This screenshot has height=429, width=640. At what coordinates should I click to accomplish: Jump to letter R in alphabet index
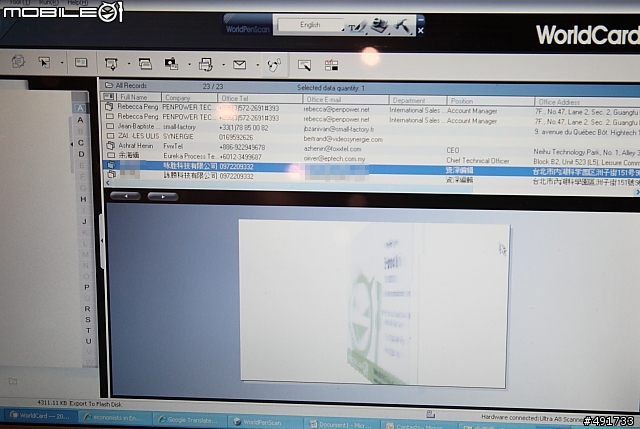(87, 309)
